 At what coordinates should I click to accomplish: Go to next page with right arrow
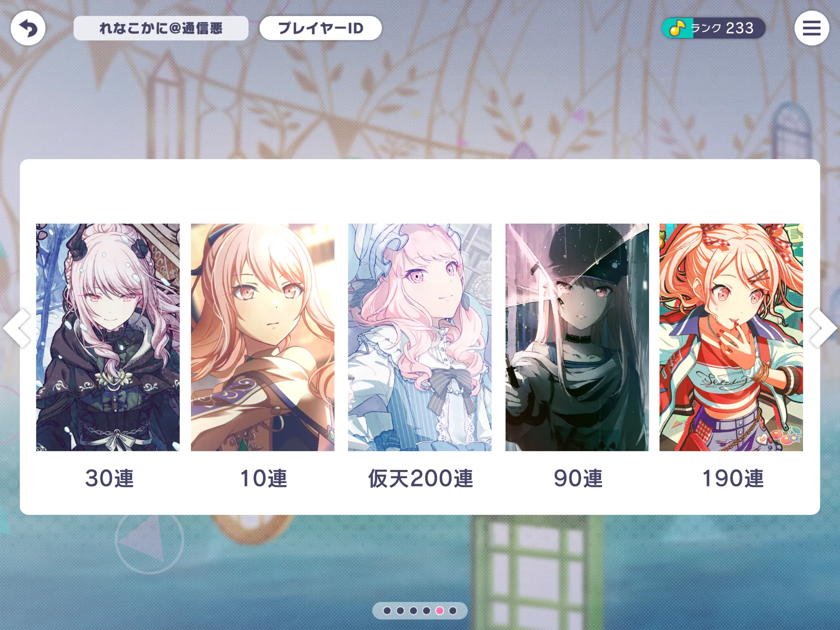pos(823,328)
